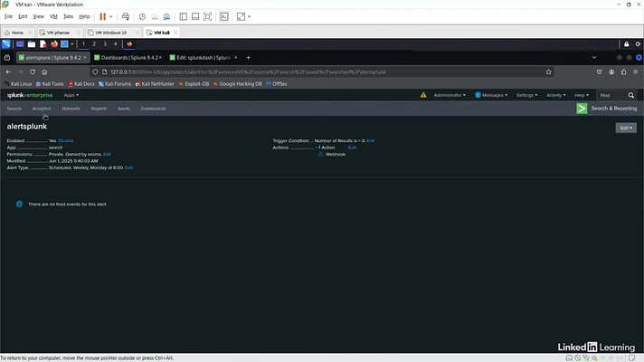644x362 pixels.
Task: Open the splunk>enterprise logo home link
Action: [x=30, y=94]
